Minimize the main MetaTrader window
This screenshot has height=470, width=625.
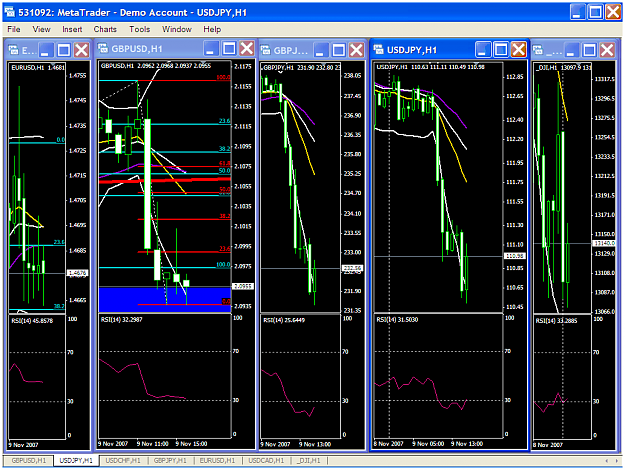578,12
